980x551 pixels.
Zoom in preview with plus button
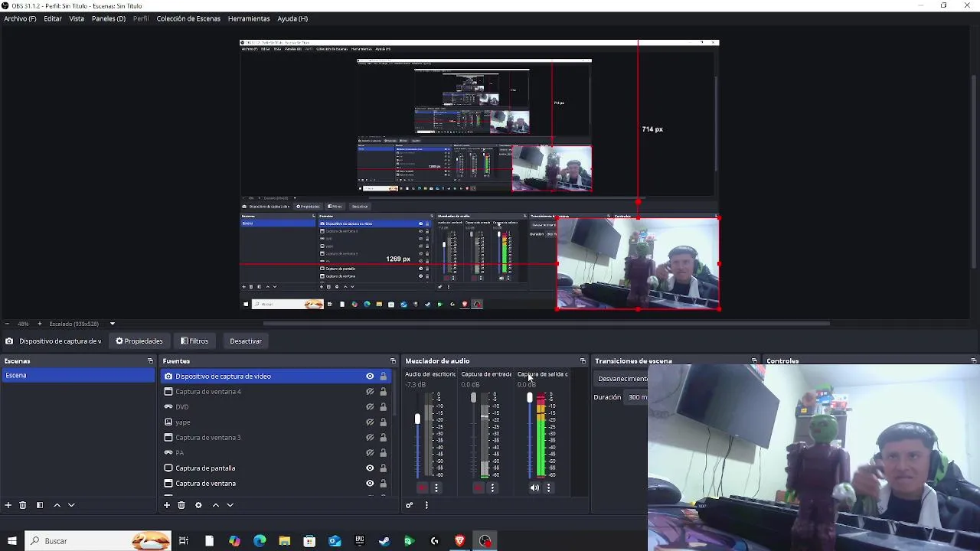pos(40,324)
